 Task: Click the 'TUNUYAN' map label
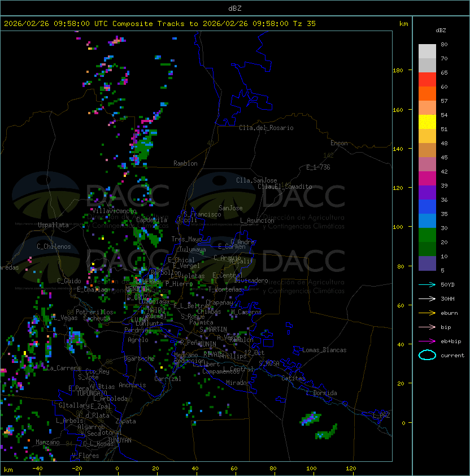pyautogui.click(x=119, y=440)
